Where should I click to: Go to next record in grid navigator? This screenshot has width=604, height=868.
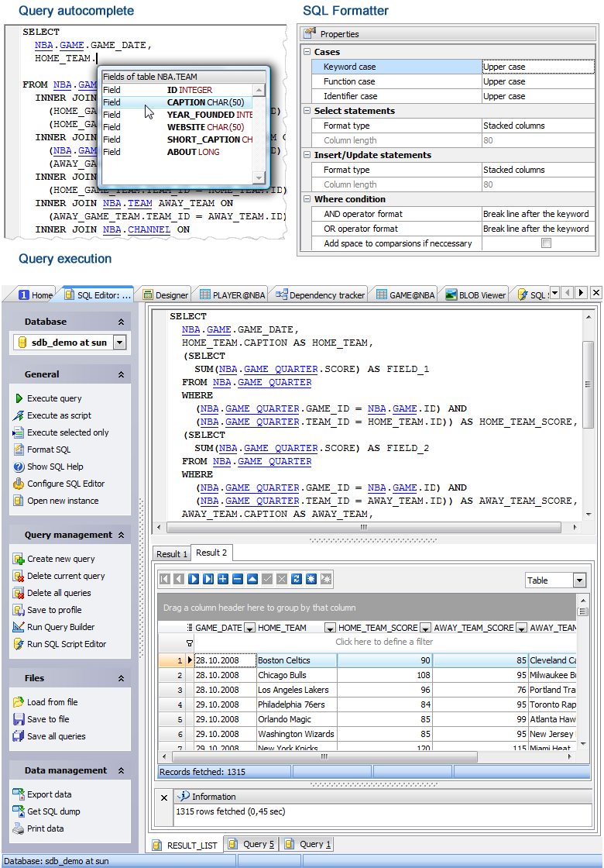[194, 579]
